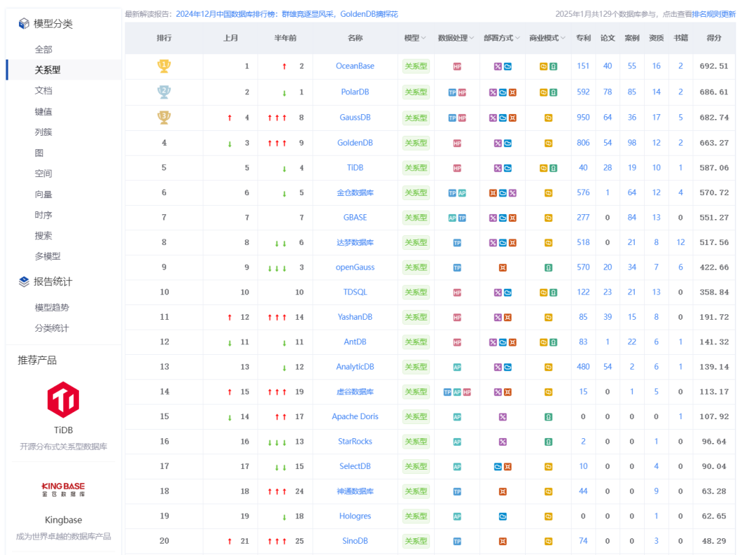Click the TP icon in the 神通数据库 row

coord(457,492)
